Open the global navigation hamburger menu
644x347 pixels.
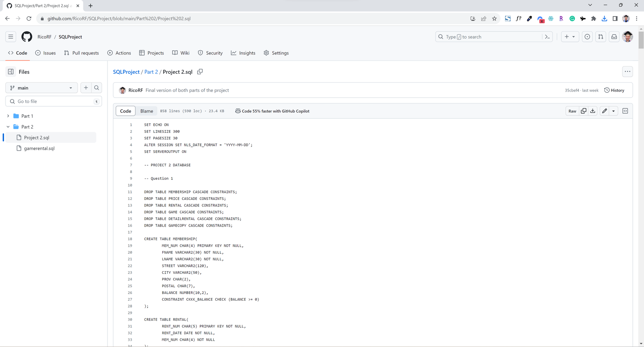click(x=11, y=37)
